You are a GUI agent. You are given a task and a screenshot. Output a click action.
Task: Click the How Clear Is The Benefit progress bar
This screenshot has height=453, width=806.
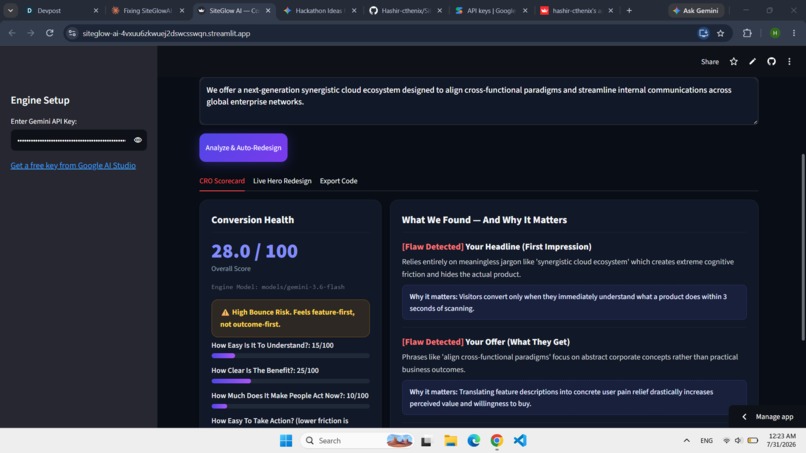tap(290, 381)
